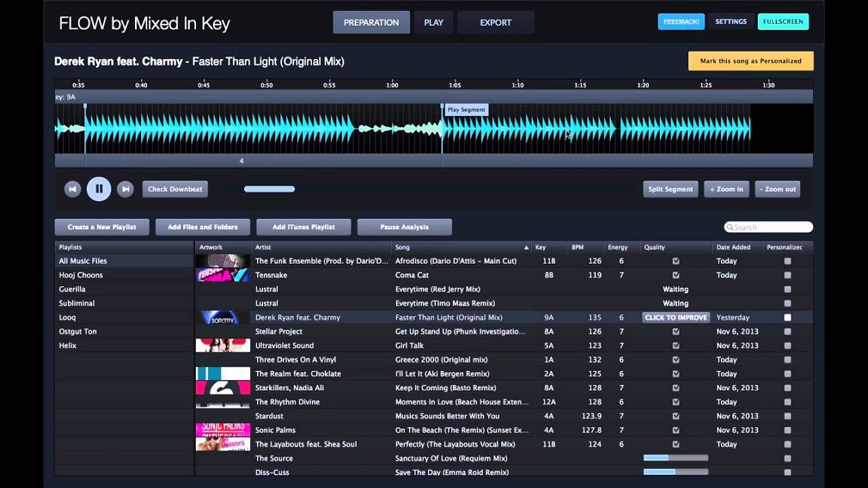The image size is (868, 488).
Task: Toggle Quality checkbox for Greece 2000
Action: click(675, 360)
